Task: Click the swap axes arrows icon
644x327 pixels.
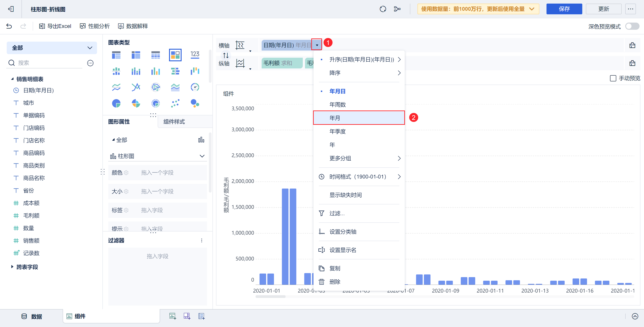Action: [x=226, y=55]
